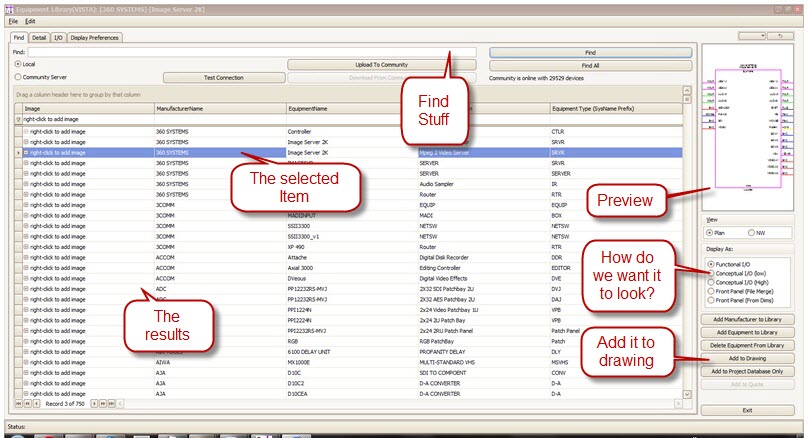Viewport: 808px width, 438px height.
Task: Expand the selected Mpeg 2 Video Server row
Action: [x=26, y=153]
